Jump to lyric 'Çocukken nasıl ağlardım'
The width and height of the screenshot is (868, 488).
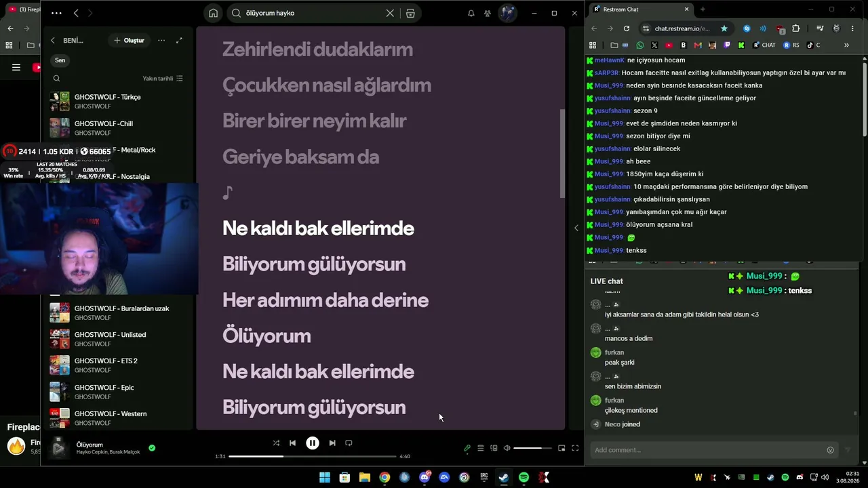tap(327, 85)
